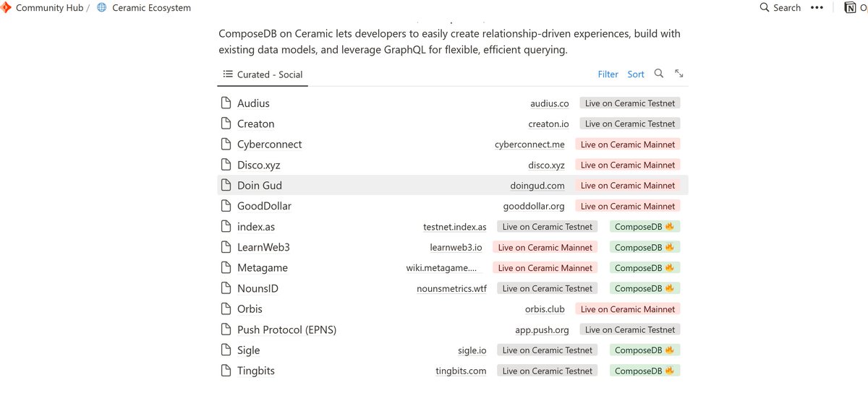Image resolution: width=868 pixels, height=393 pixels.
Task: Follow the app.push.org link
Action: point(542,329)
